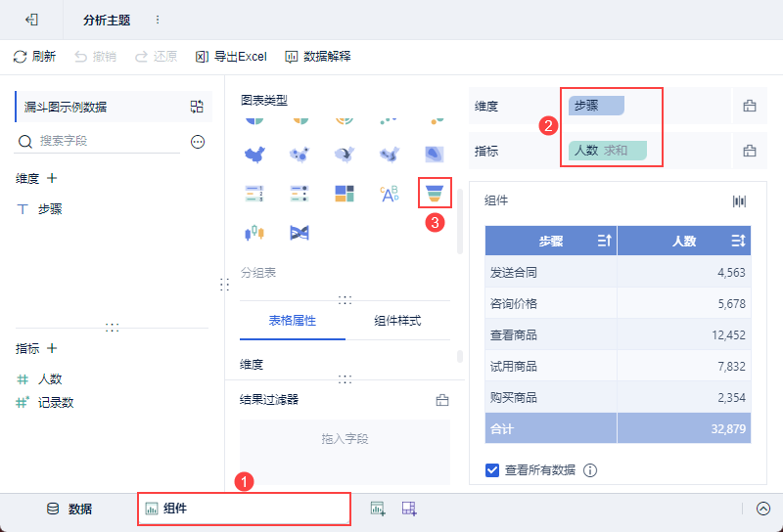Export data with 导出Excel
Viewport: 783px width, 532px height.
point(231,57)
